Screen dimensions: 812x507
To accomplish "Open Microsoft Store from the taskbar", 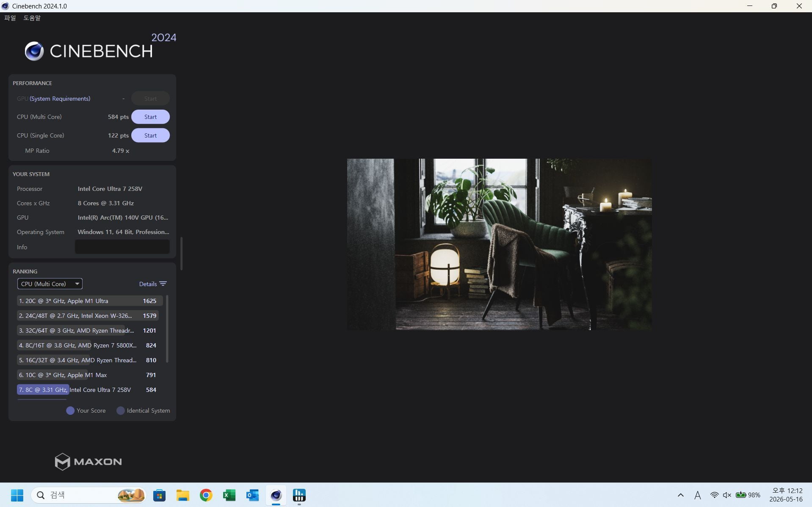I will coord(160,495).
